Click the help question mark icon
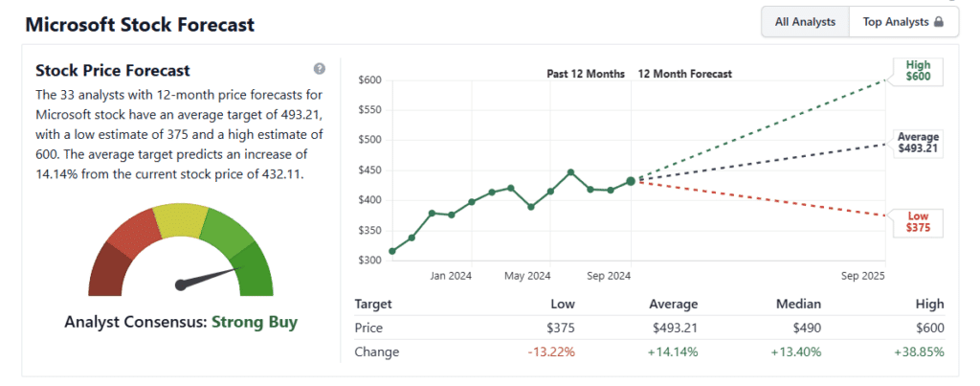The height and width of the screenshot is (386, 980). click(320, 69)
